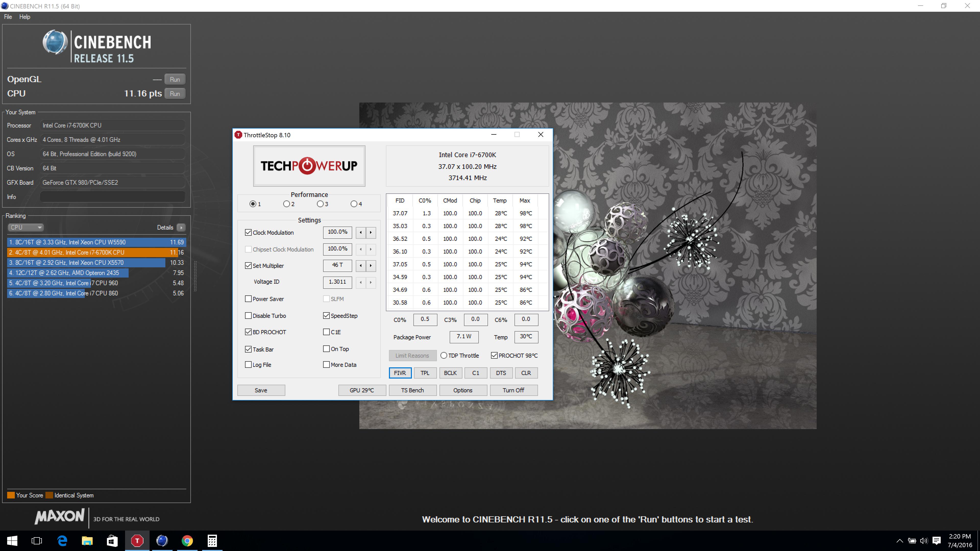Click Cinebench title bar icon
The width and height of the screenshot is (980, 551).
[5, 6]
